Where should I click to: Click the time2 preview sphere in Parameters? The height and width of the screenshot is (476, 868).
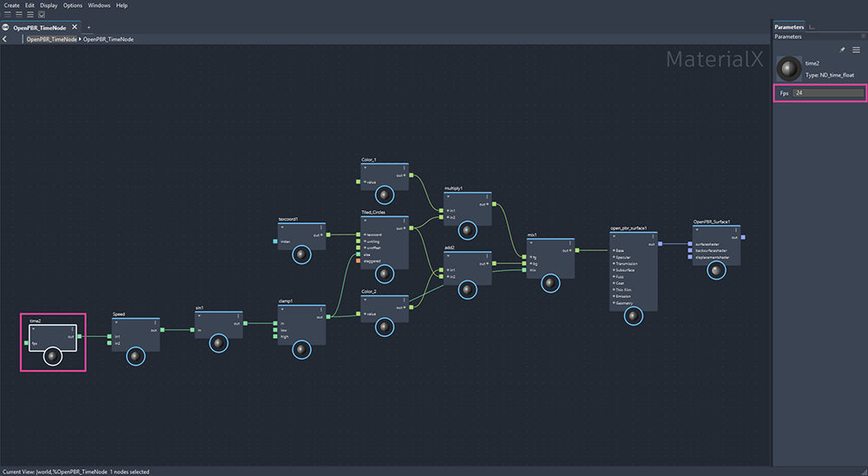(789, 69)
